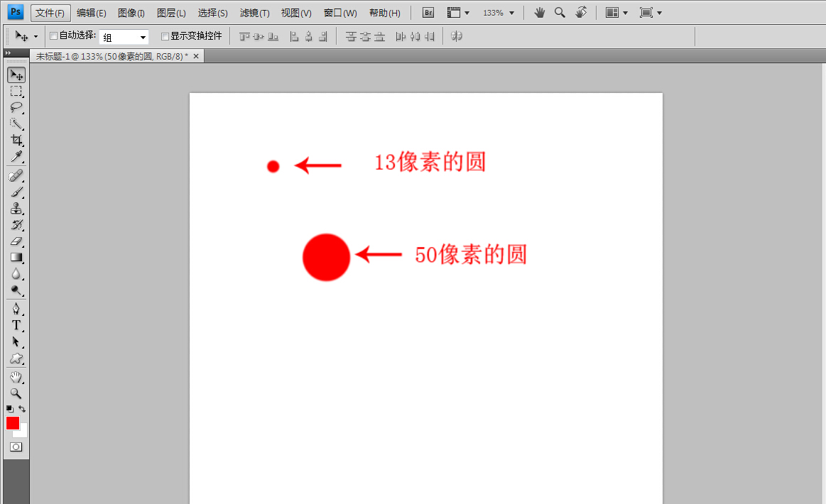Select the Magic Wand tool
826x504 pixels.
(x=16, y=124)
